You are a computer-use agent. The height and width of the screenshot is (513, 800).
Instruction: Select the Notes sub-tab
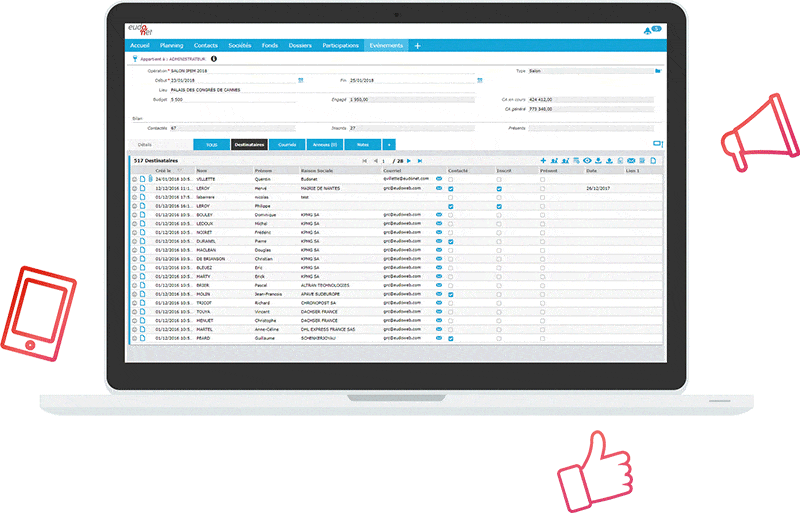point(363,144)
